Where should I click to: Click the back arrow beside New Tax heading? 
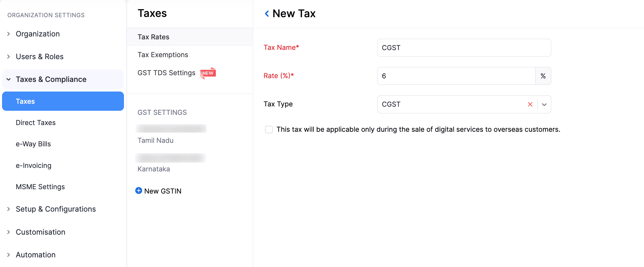pos(266,13)
